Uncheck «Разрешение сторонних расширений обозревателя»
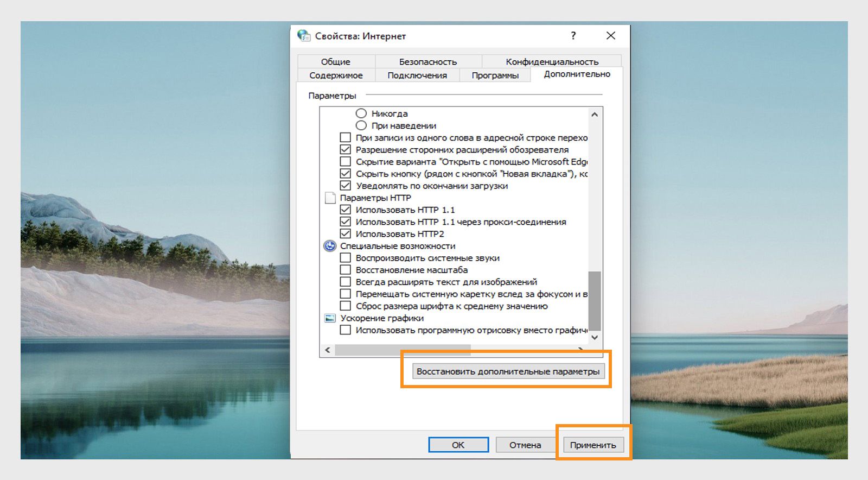 (x=345, y=149)
